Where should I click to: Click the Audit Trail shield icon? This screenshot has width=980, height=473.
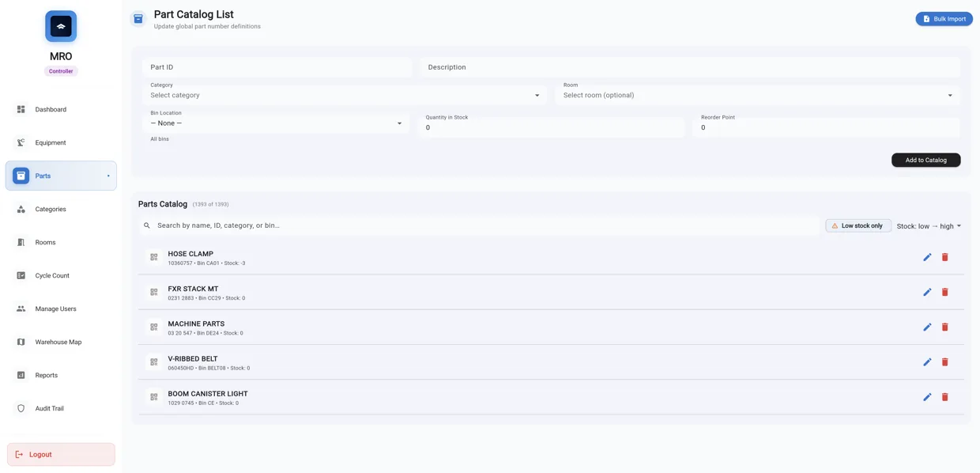click(21, 408)
